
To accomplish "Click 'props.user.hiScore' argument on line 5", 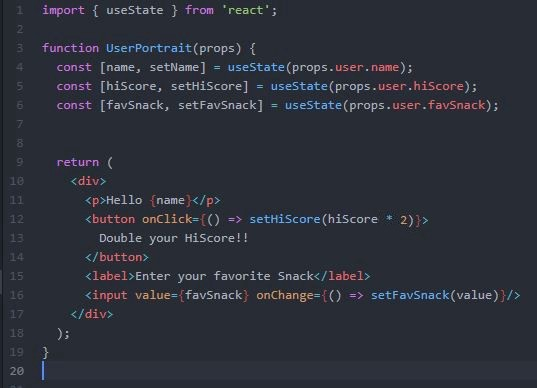I will tap(399, 86).
